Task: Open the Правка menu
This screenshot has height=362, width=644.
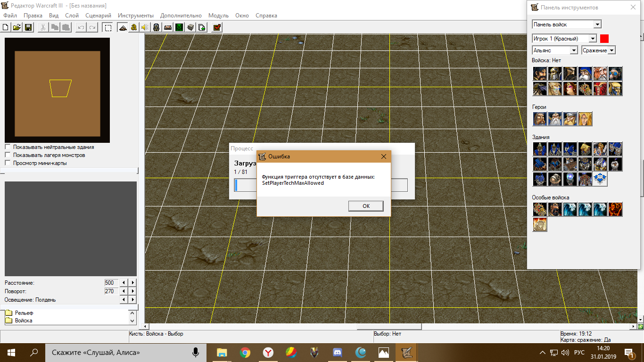Action: tap(33, 16)
